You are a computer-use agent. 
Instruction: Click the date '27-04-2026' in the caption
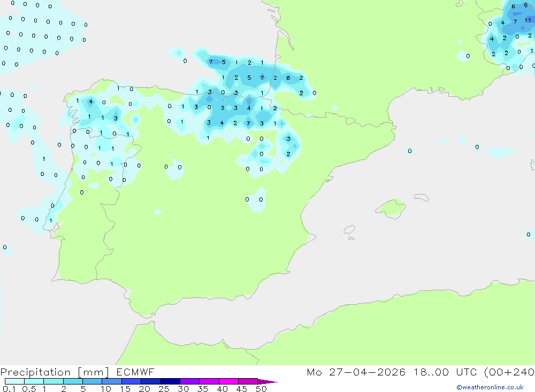tap(367, 372)
